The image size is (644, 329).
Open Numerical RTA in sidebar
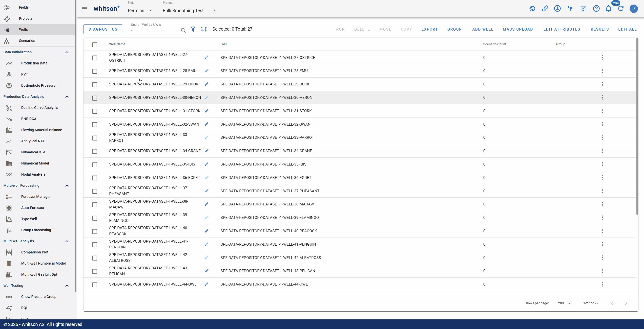click(x=37, y=152)
